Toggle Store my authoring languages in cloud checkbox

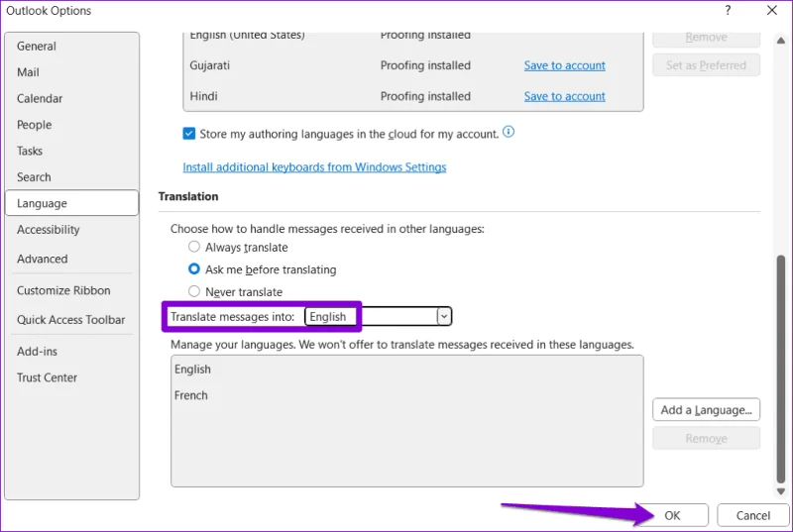pyautogui.click(x=188, y=134)
